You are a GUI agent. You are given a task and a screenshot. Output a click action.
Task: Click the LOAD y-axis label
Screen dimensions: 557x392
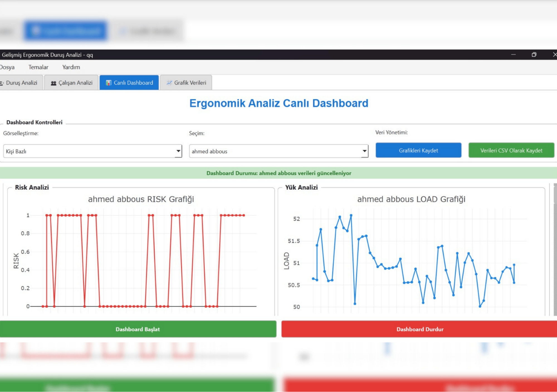[x=286, y=261]
